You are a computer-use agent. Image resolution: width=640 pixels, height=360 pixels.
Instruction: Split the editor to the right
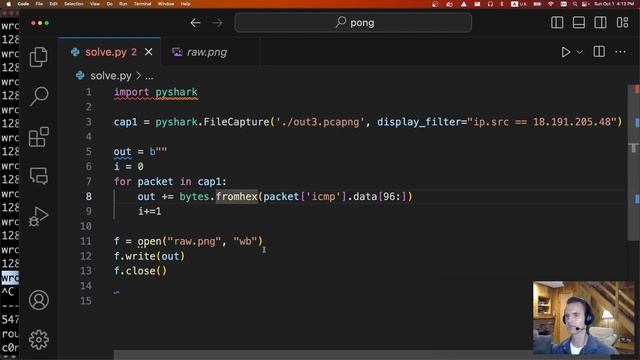(x=599, y=52)
